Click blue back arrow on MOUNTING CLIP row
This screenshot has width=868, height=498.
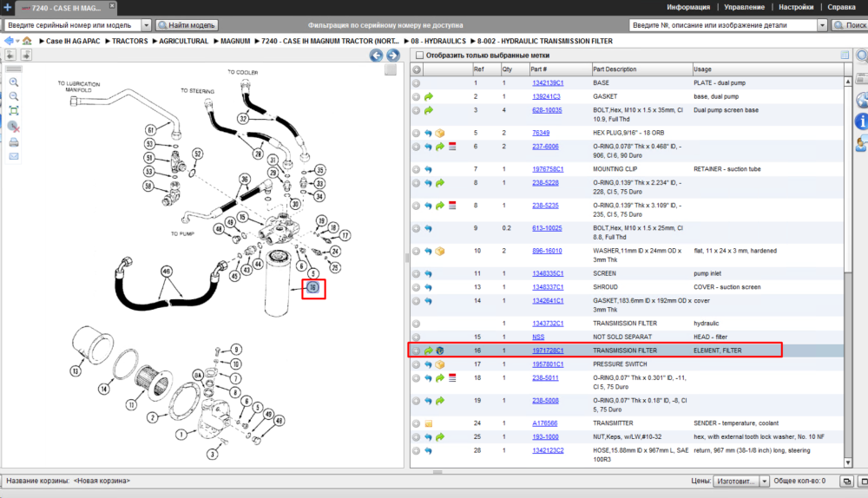[x=428, y=169]
